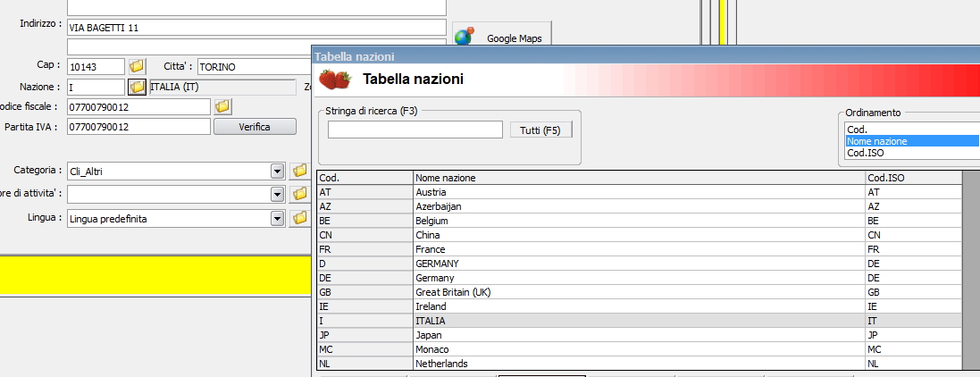This screenshot has width=980, height=377.
Task: Click folder icon next to Codice fiscale
Action: pos(222,106)
